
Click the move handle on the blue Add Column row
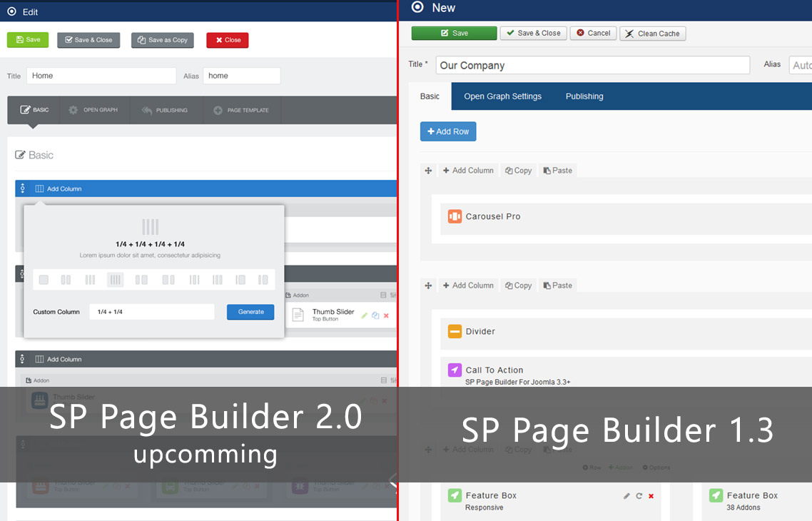pos(22,188)
